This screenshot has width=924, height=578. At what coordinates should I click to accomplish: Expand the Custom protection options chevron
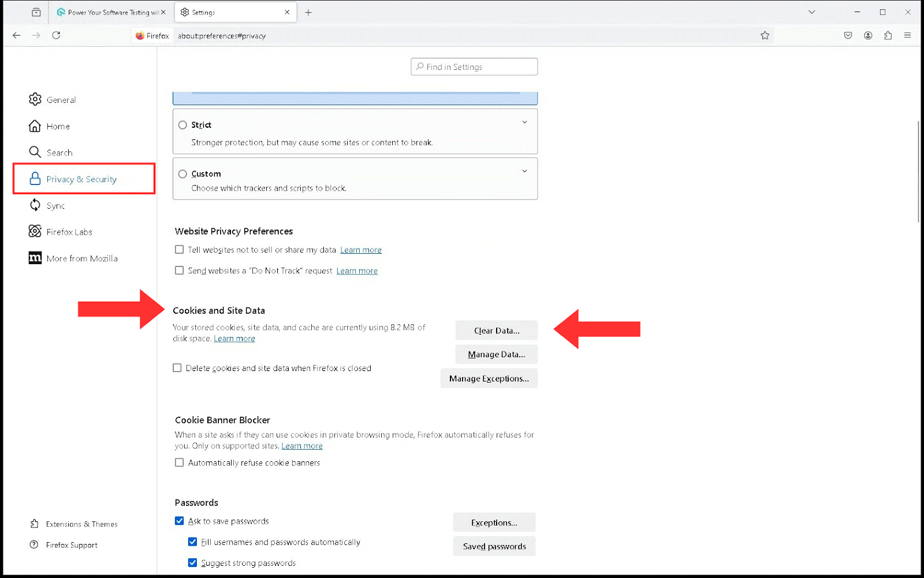click(x=525, y=171)
